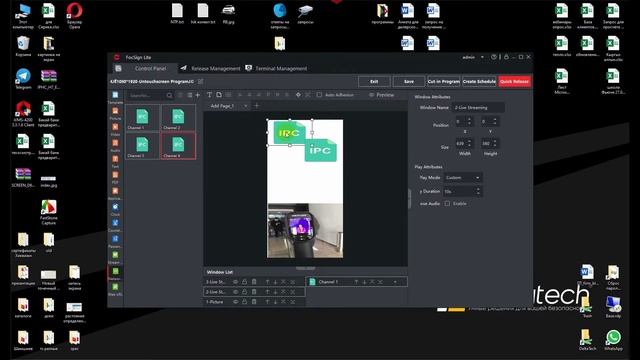The image size is (640, 360).
Task: Select the Channel 3 thumbnail
Action: [x=142, y=146]
